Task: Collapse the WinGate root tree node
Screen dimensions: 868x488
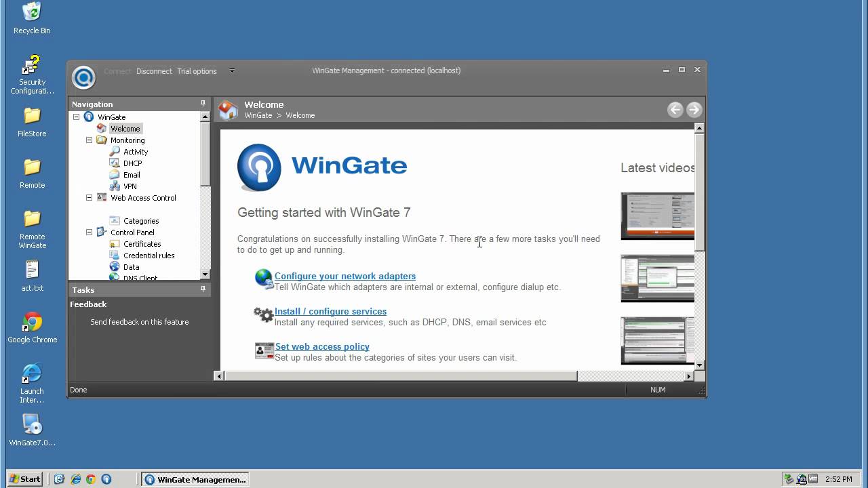Action: [x=76, y=117]
